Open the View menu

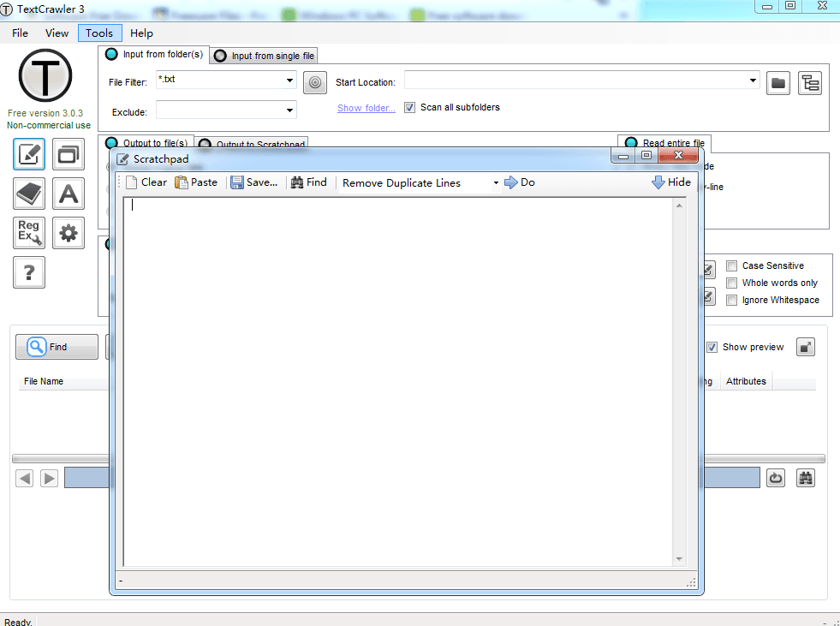57,33
